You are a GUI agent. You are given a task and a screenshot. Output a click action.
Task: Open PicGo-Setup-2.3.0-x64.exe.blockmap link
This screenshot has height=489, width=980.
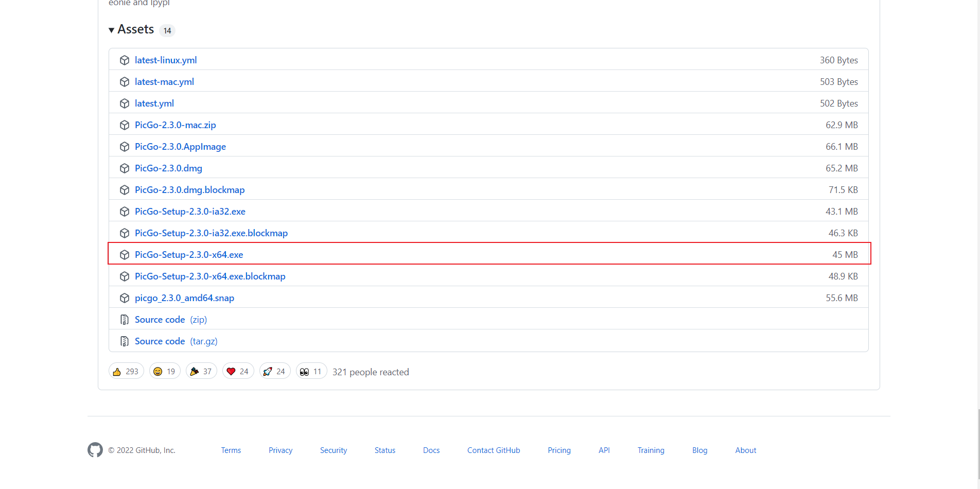[x=210, y=276]
